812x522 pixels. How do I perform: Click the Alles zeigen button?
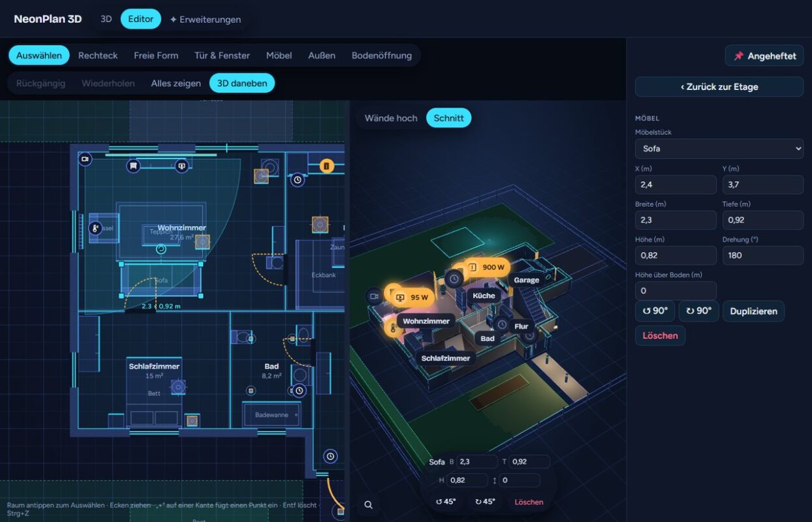[x=176, y=83]
